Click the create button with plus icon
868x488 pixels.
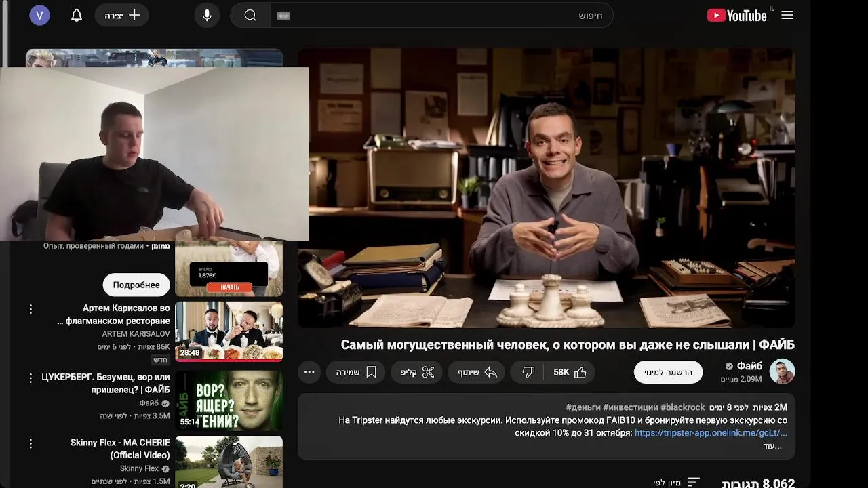[122, 15]
